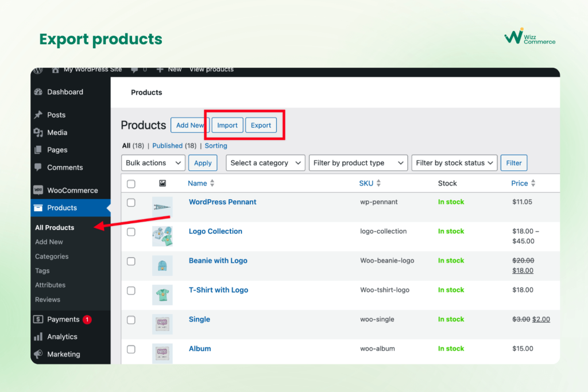Click the Pages icon in sidebar
588x392 pixels.
38,150
